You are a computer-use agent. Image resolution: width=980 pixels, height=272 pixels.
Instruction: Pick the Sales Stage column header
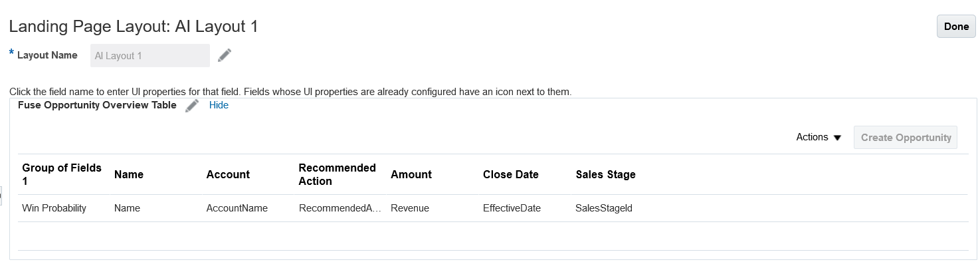point(605,174)
